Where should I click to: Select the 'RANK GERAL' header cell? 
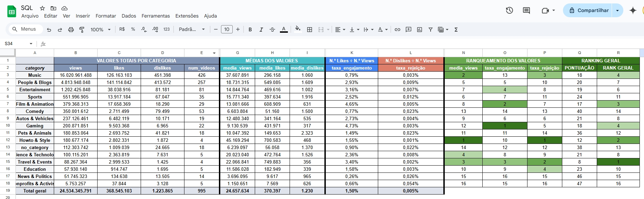pyautogui.click(x=618, y=68)
